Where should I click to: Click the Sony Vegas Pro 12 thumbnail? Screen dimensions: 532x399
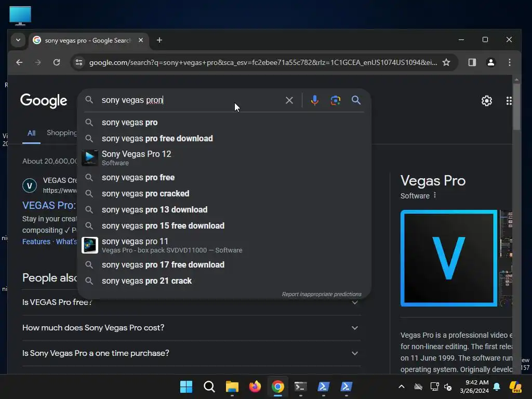pos(90,158)
